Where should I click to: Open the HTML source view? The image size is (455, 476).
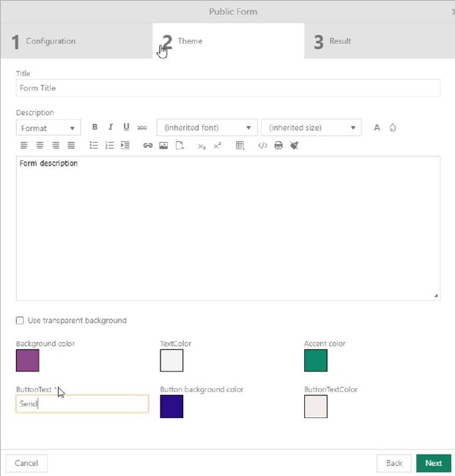pos(262,146)
